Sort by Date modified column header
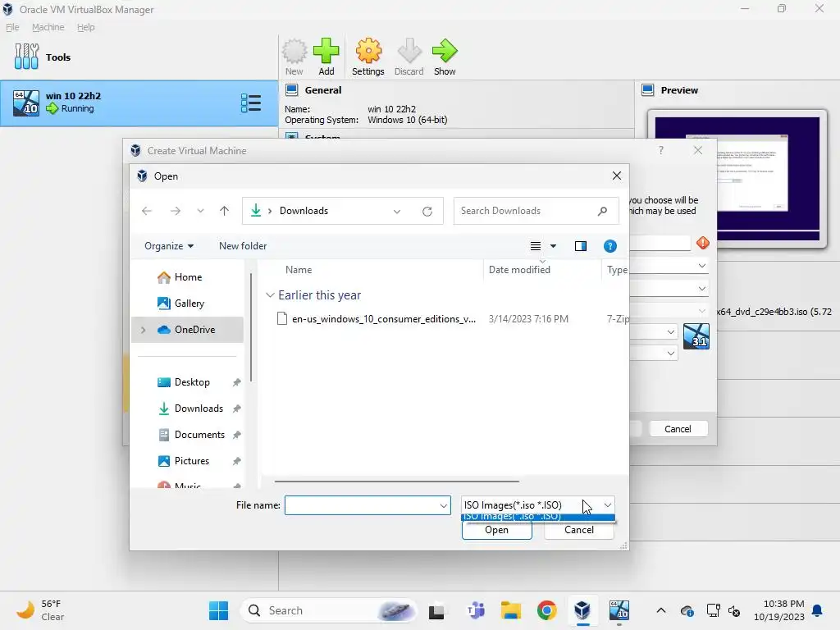 click(x=519, y=270)
